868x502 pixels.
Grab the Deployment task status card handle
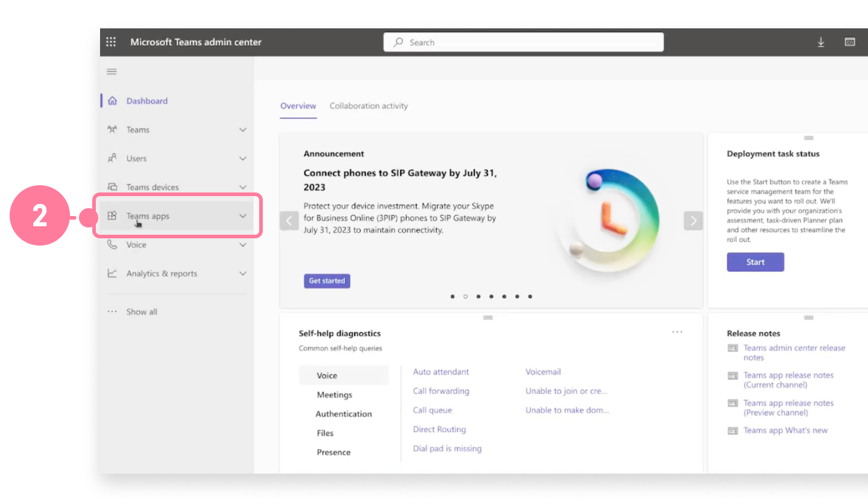809,138
